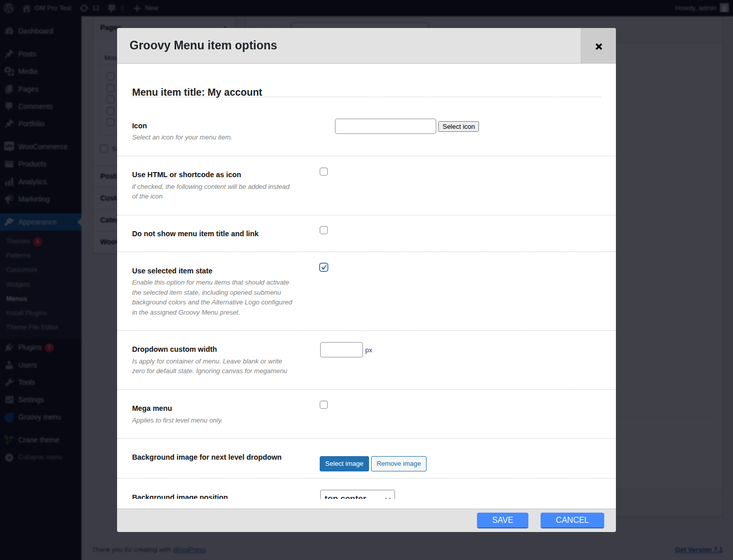Open the Crane theme icon in sidebar
This screenshot has height=560, width=733.
coord(9,440)
